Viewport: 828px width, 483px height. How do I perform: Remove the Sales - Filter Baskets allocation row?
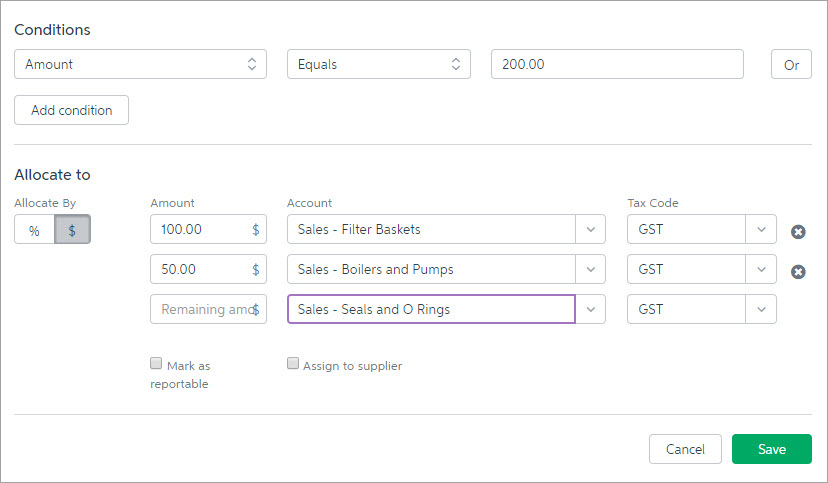click(798, 232)
